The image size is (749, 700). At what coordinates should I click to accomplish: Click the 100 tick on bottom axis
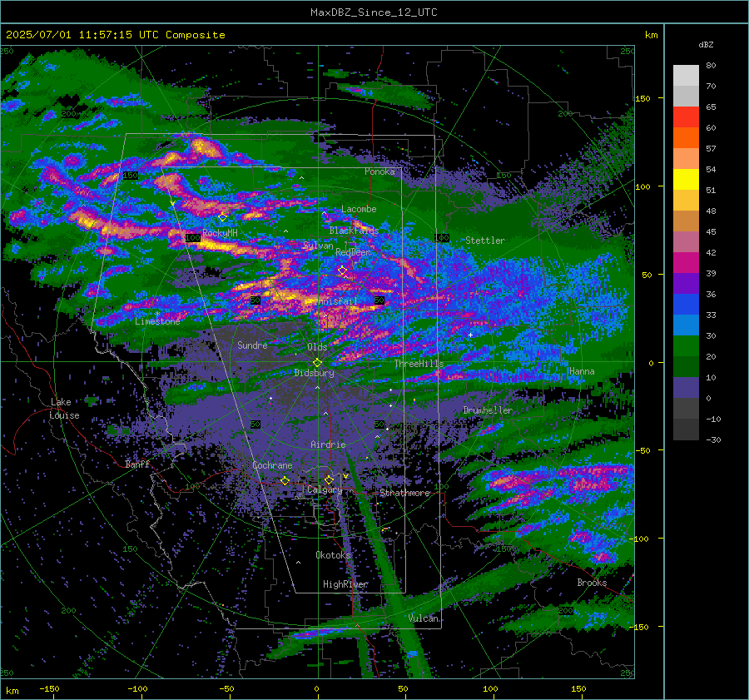pos(490,688)
